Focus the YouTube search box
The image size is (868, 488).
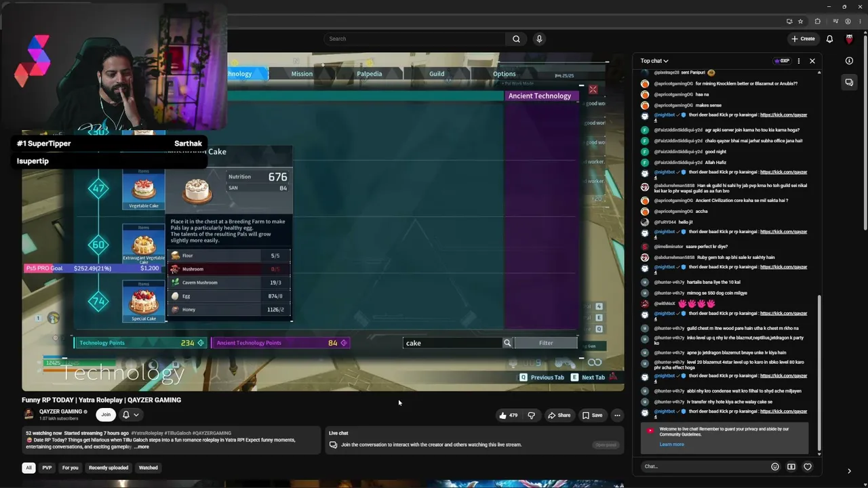point(416,39)
